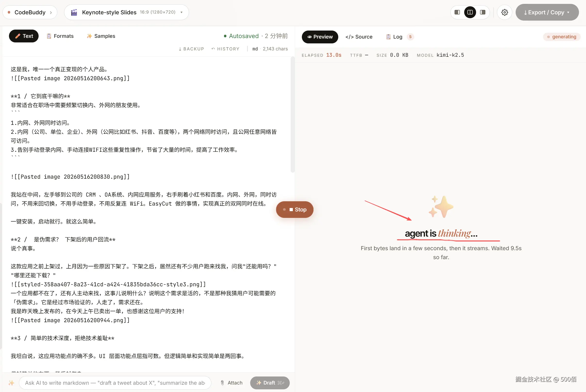Click the line 'Pasted image 20260516200830.png'
The height and width of the screenshot is (392, 586).
click(70, 177)
